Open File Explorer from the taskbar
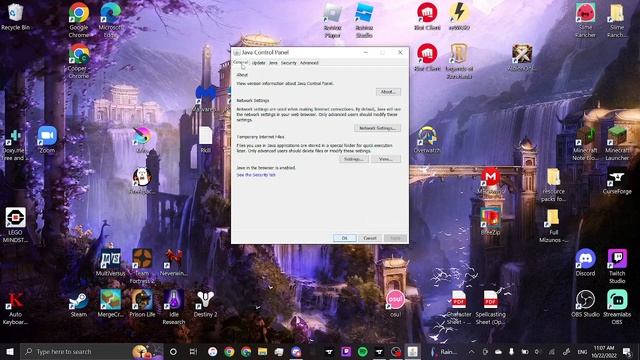Viewport: 640px width, 360px height. pyautogui.click(x=262, y=351)
